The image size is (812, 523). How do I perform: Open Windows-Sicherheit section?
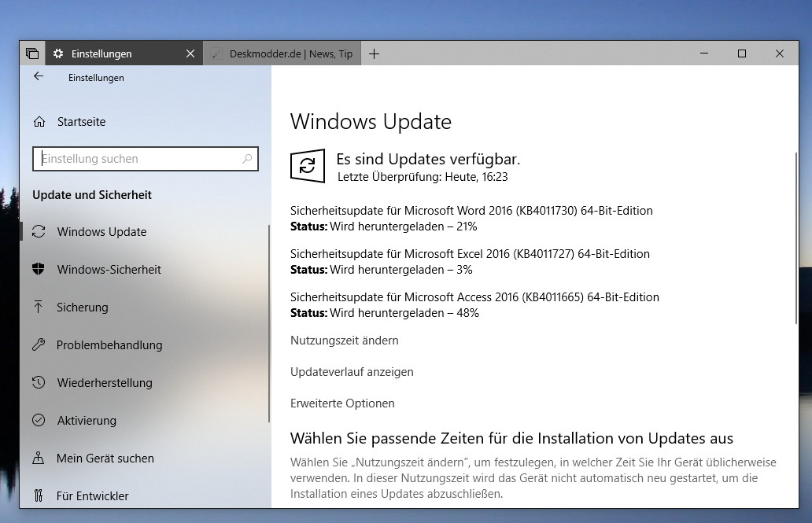109,269
